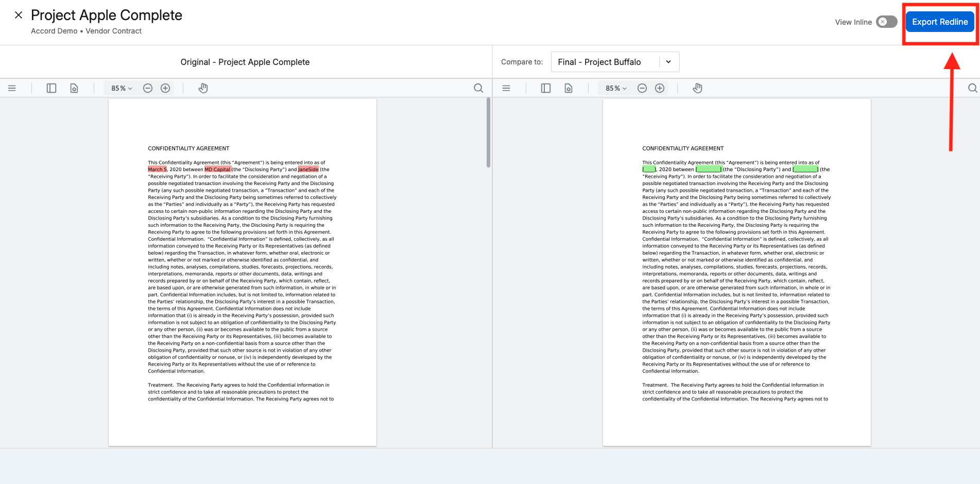Close the Project Apple Complete comparison
The image size is (980, 484).
19,15
